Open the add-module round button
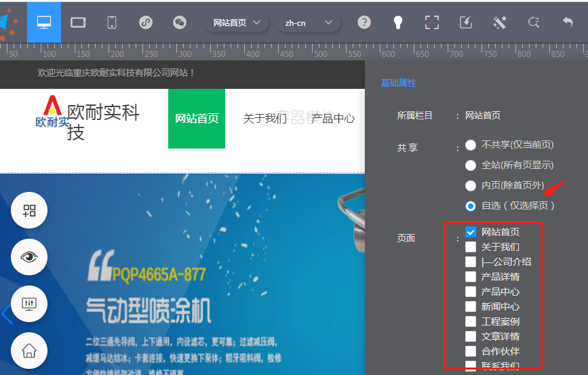The image size is (588, 375). pos(29,210)
